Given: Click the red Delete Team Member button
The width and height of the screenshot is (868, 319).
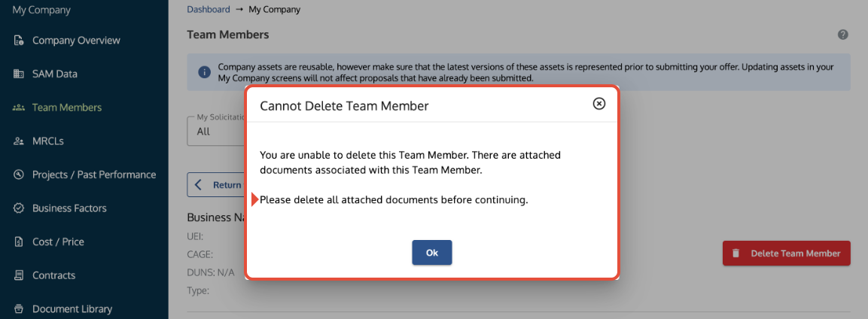Looking at the screenshot, I should [x=786, y=254].
